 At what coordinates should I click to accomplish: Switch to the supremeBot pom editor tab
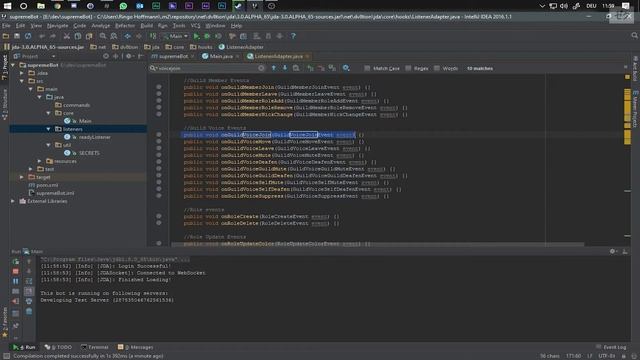[x=173, y=56]
